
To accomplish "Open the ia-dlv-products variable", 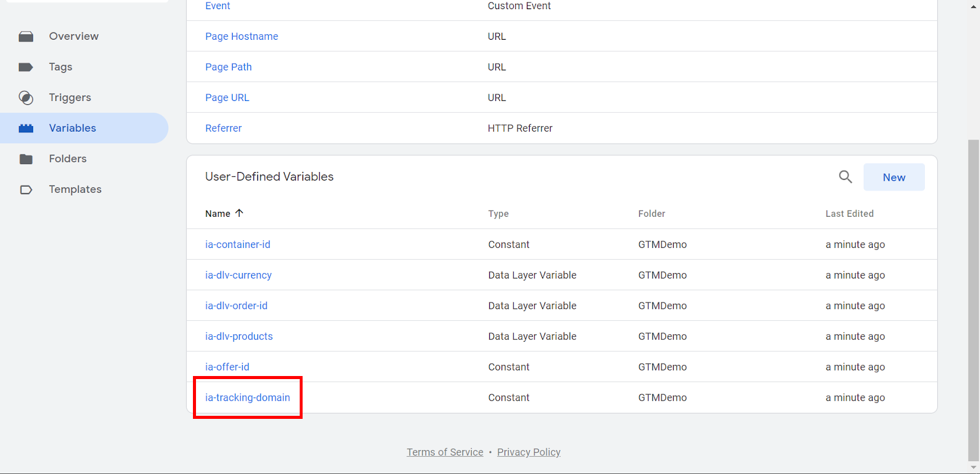I will point(239,336).
